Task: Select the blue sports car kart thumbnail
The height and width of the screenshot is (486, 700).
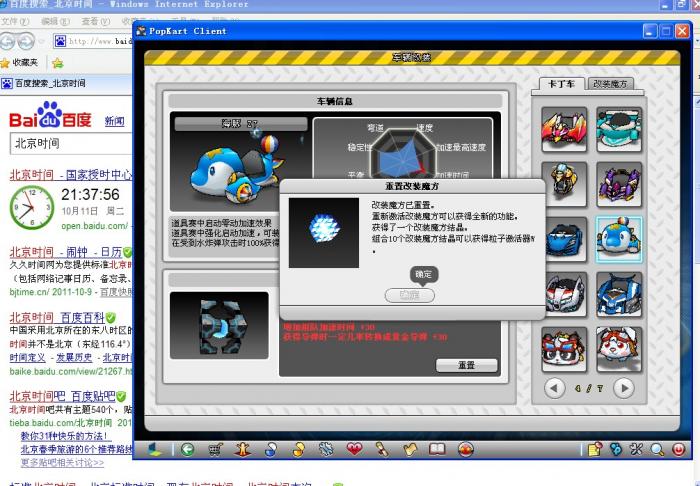Action: pos(564,239)
